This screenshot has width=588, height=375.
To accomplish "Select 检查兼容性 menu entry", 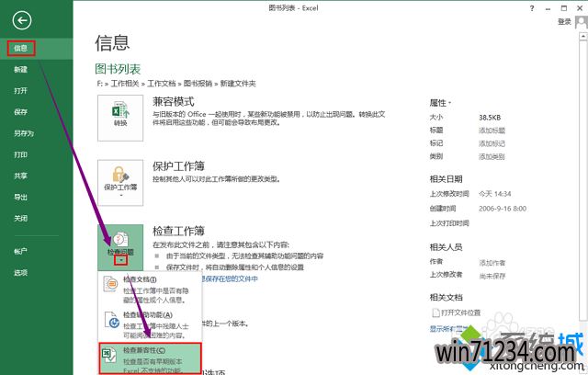I will coord(150,358).
